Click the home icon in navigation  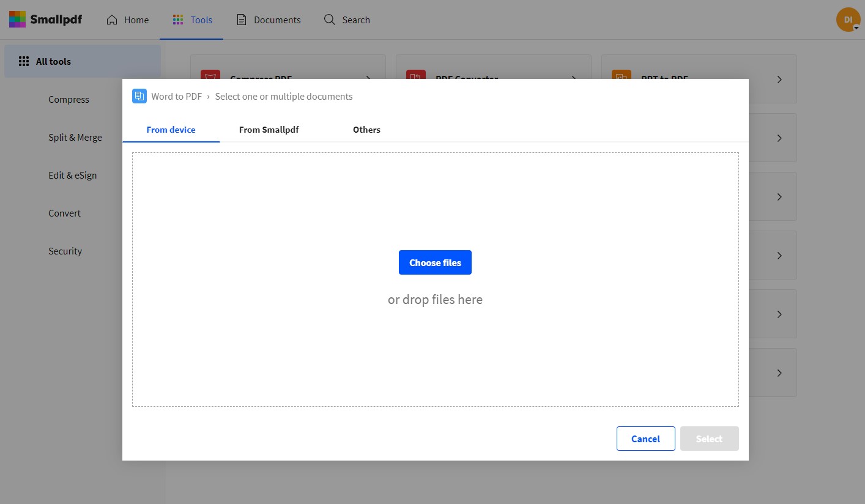[111, 20]
